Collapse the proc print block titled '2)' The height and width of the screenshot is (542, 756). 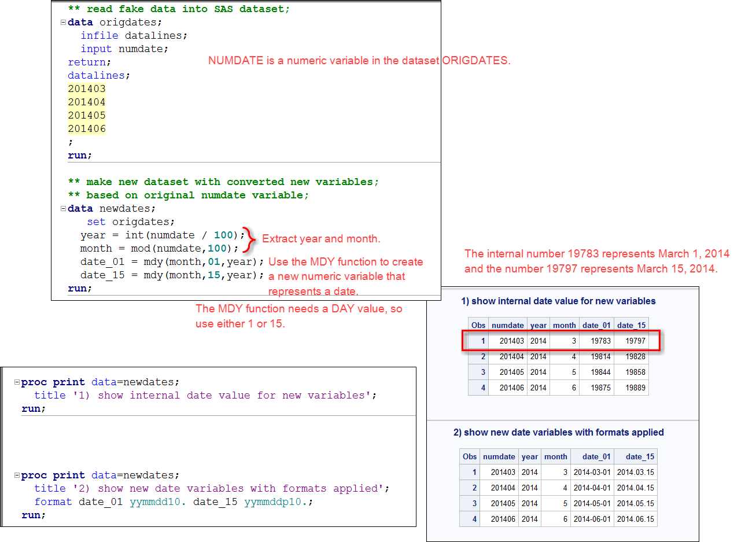point(17,475)
